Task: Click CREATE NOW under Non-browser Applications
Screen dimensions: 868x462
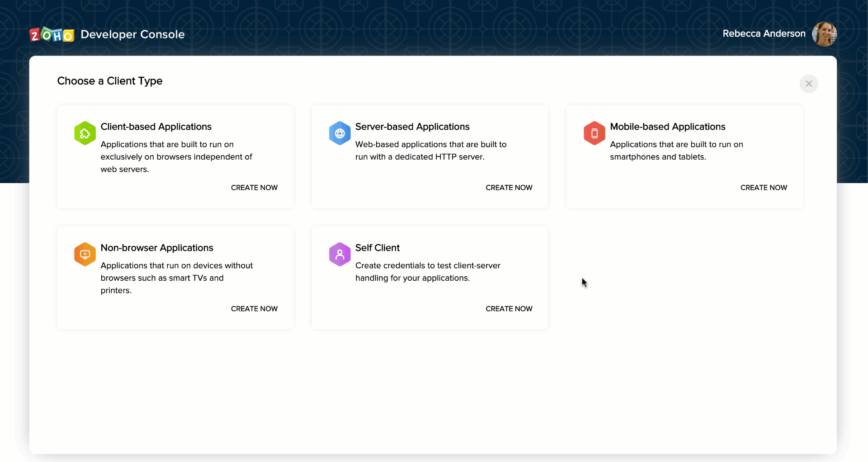Action: click(254, 308)
